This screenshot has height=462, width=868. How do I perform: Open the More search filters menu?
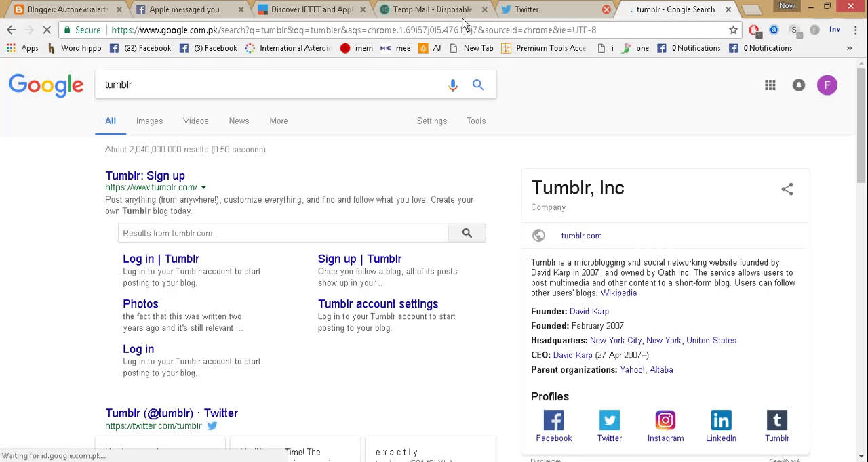tap(278, 121)
